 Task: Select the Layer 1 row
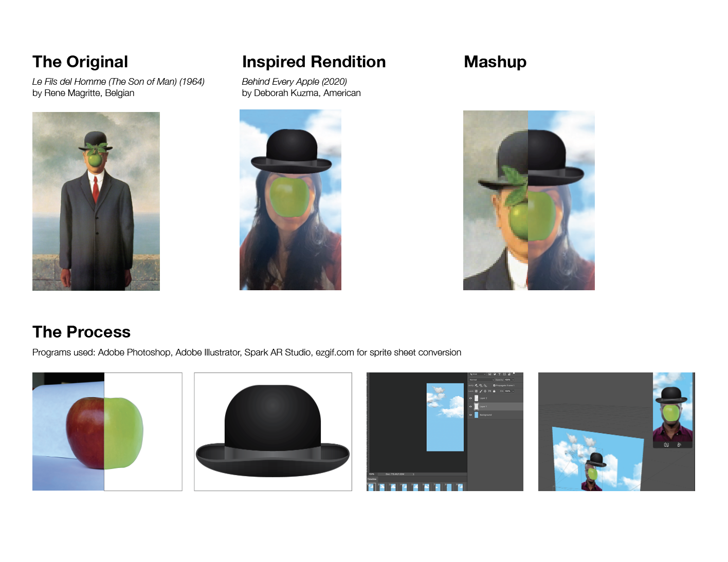click(495, 406)
